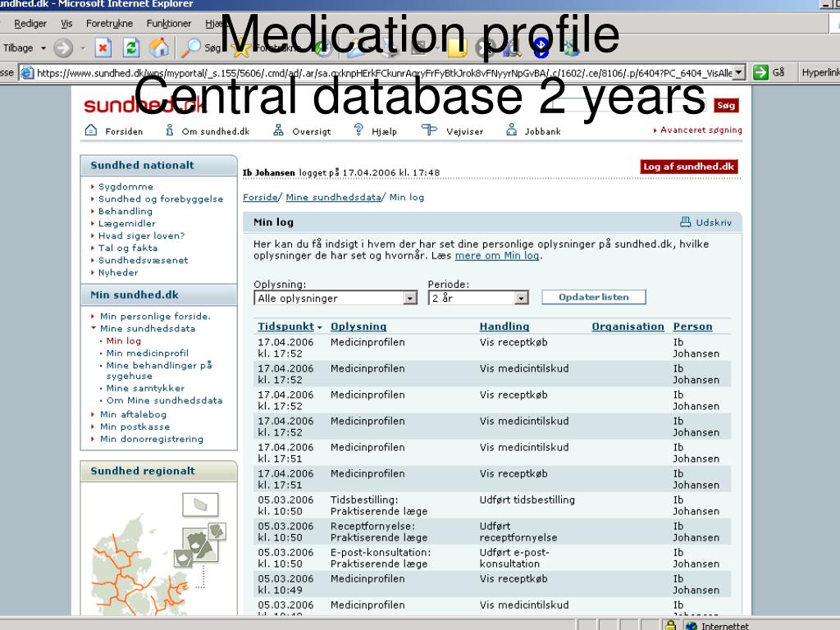The height and width of the screenshot is (630, 840).
Task: Open Nyheder sidebar link
Action: (x=118, y=272)
